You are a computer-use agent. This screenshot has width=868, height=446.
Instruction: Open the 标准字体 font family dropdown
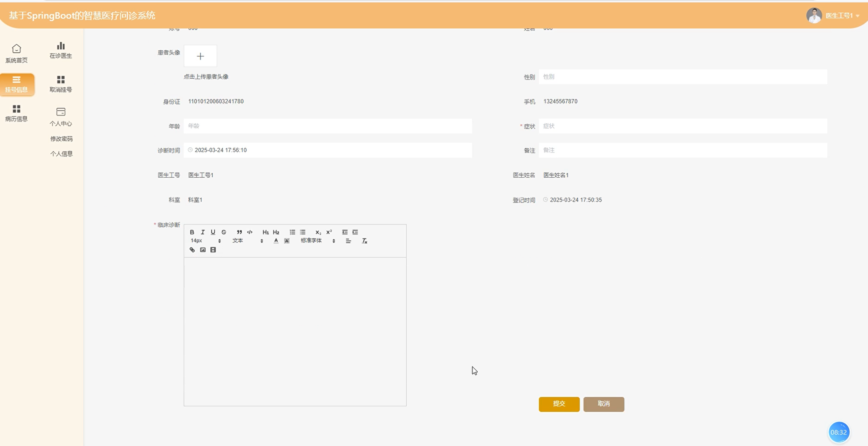point(318,241)
